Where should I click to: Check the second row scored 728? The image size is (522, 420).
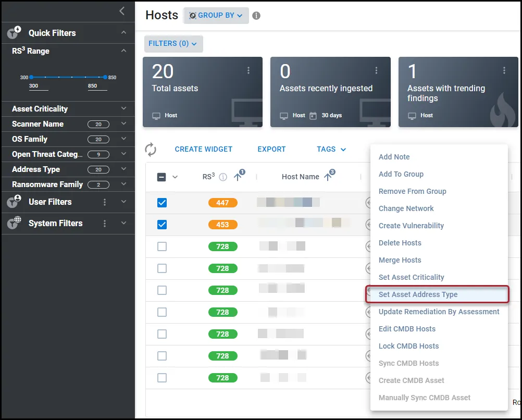pos(162,268)
